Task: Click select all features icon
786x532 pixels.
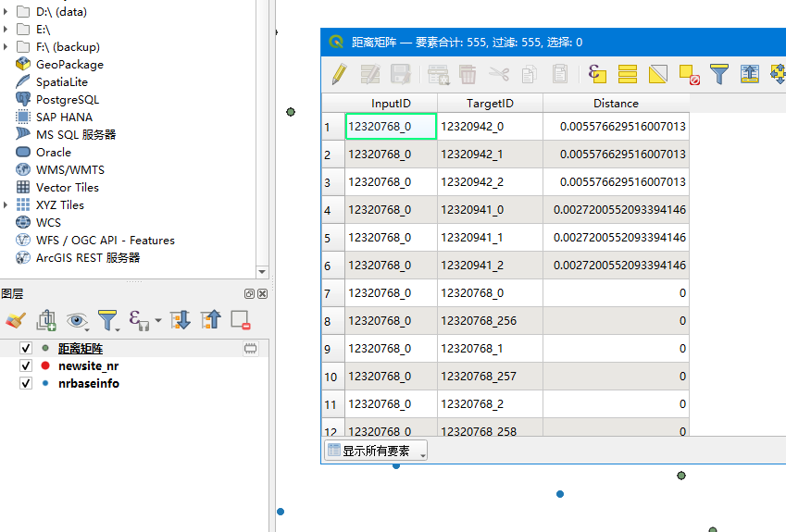Action: point(628,74)
